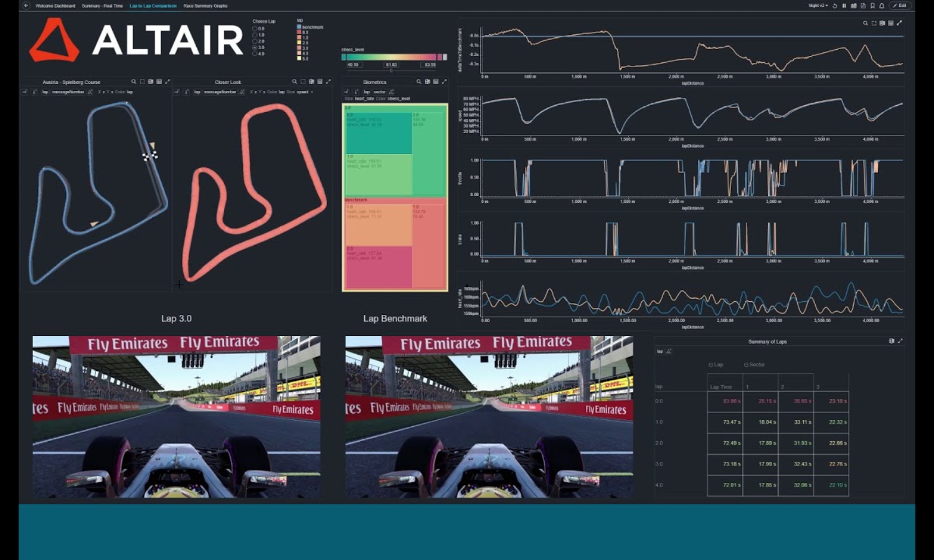The image size is (934, 560).
Task: Click zoom magnifier icon above deltaTime chart
Action: pos(866,23)
